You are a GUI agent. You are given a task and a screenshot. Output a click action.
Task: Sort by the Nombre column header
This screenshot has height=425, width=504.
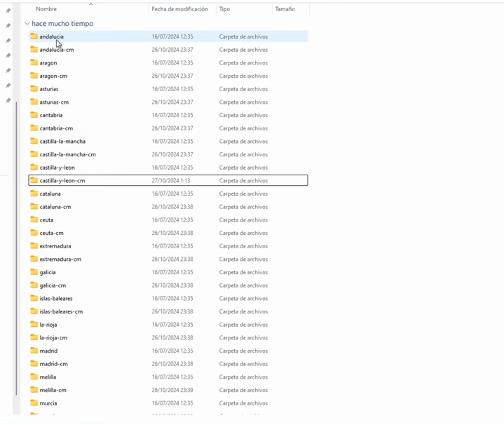coord(46,9)
